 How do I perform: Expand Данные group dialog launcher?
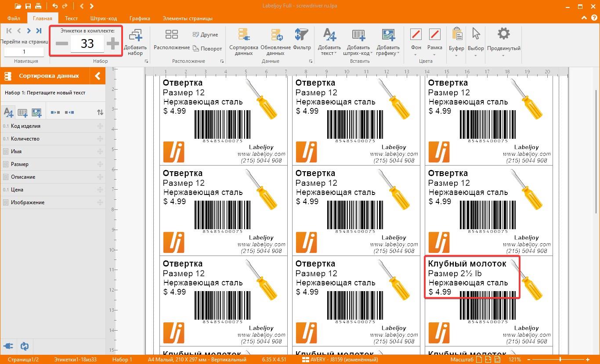click(311, 61)
